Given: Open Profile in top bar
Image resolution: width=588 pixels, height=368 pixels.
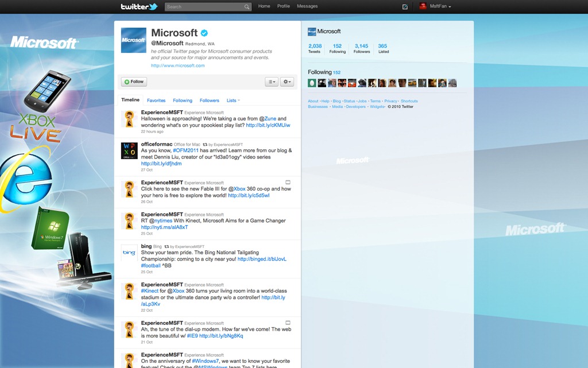Looking at the screenshot, I should (x=284, y=6).
